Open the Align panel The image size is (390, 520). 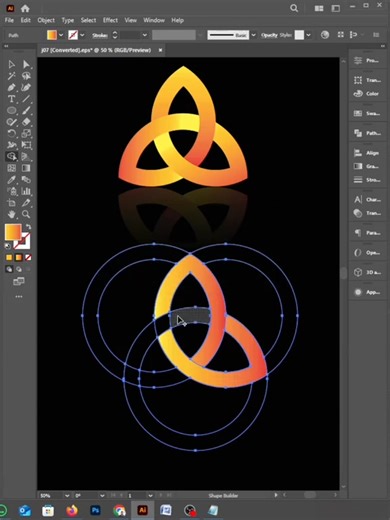[367, 153]
